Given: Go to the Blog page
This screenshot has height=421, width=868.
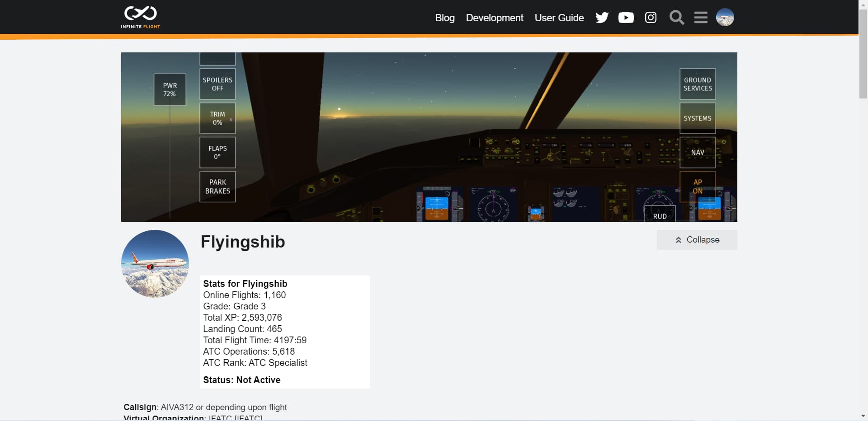Looking at the screenshot, I should 445,18.
